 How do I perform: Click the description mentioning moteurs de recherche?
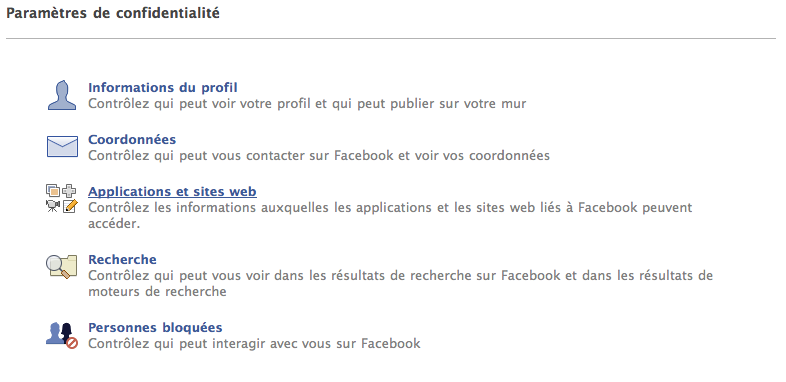(x=401, y=283)
